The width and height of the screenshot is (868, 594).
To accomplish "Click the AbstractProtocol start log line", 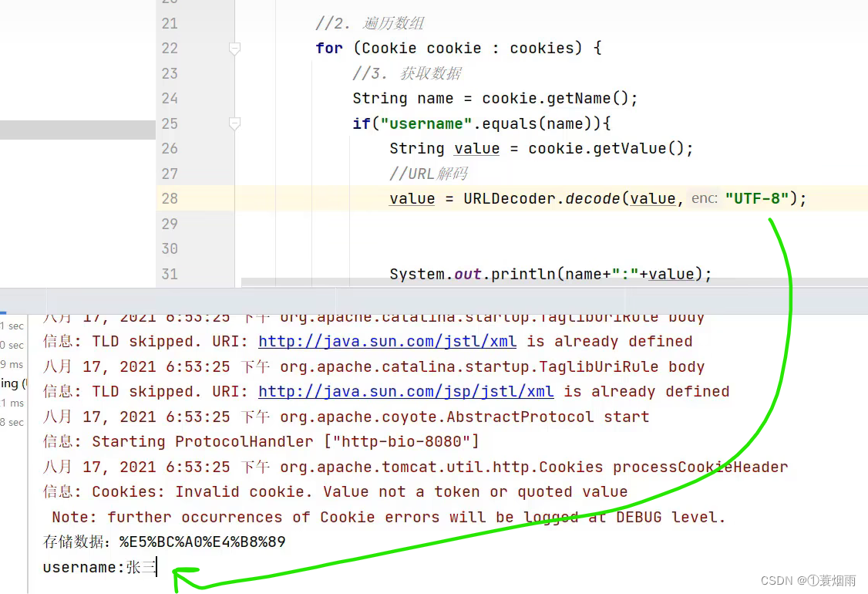I will 346,417.
